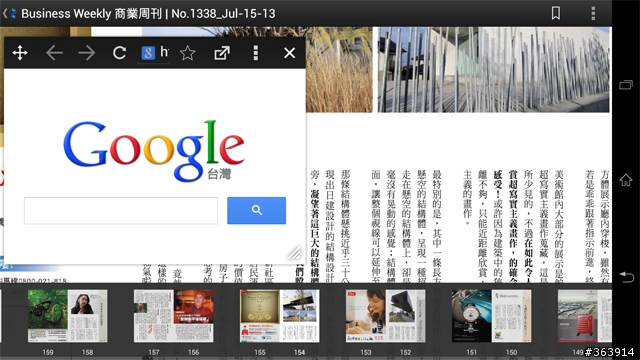
Task: Tap the building facade photo in the article
Action: (493, 69)
